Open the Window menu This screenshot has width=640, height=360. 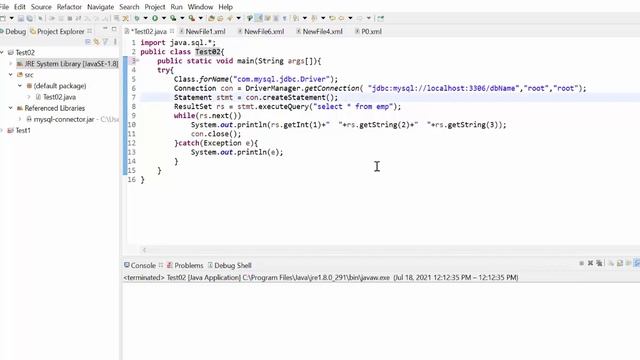tap(200, 7)
